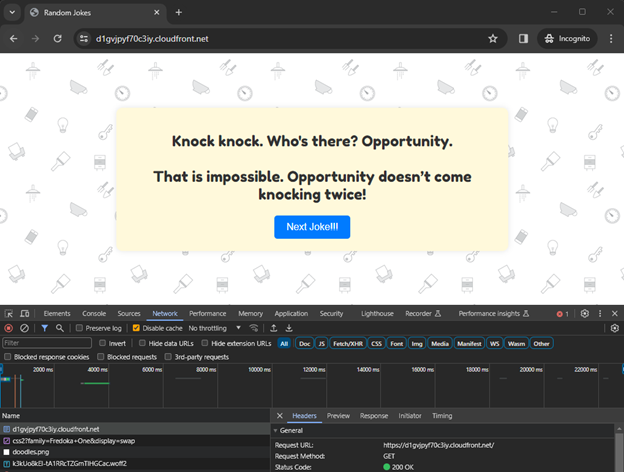Click the Next Joke!!! button
The image size is (624, 472).
pyautogui.click(x=312, y=227)
